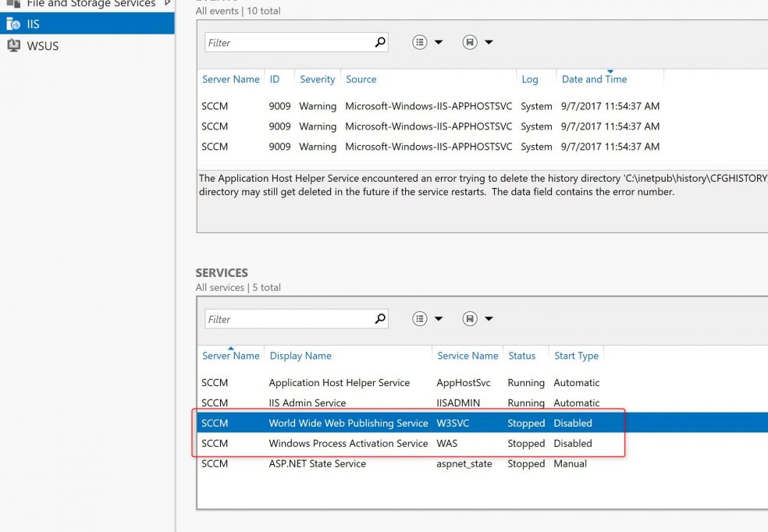
Task: Click the magnifier icon in the Events filter
Action: [x=381, y=41]
